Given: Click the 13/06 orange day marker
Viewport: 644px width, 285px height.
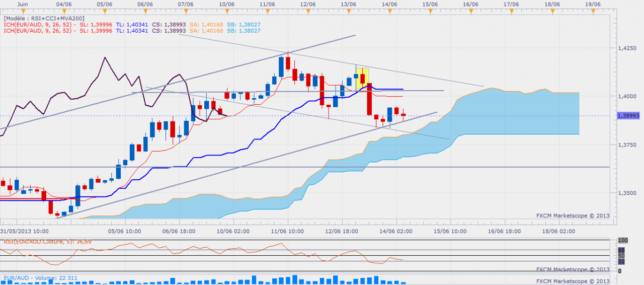Looking at the screenshot, I should pos(349,11).
